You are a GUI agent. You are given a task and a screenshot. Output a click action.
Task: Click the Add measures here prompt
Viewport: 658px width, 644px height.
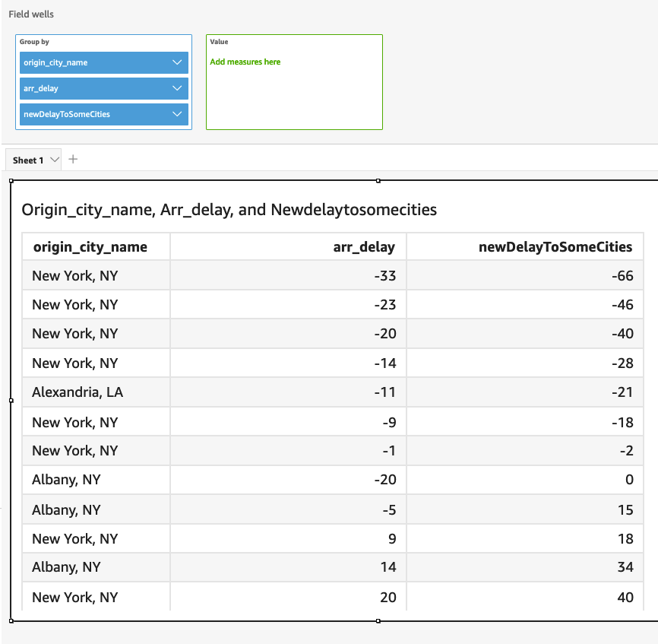coord(245,62)
